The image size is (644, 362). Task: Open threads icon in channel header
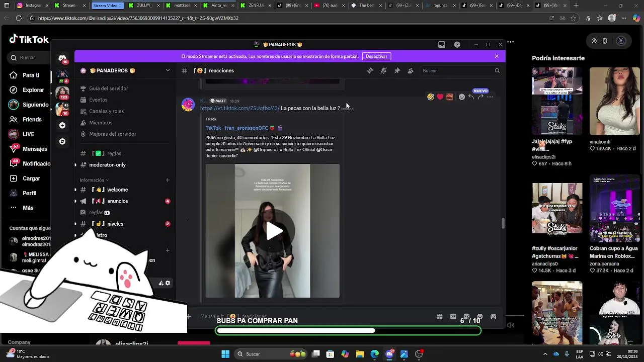click(370, 71)
